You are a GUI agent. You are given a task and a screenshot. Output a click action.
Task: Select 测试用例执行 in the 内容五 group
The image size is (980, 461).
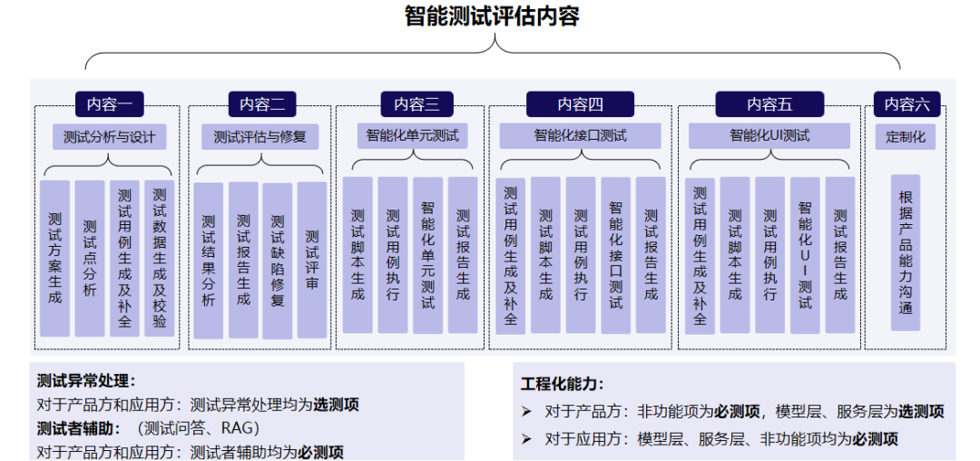pyautogui.click(x=770, y=255)
